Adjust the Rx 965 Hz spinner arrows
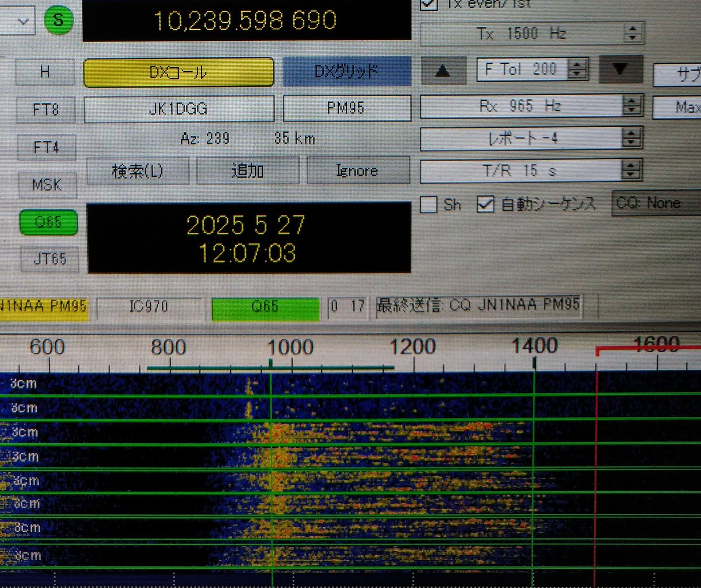Image resolution: width=701 pixels, height=588 pixels. pos(633,106)
